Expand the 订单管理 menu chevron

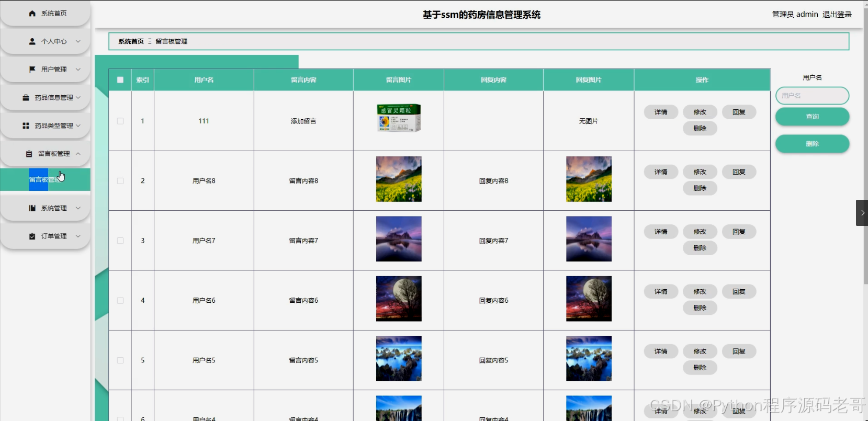(78, 236)
